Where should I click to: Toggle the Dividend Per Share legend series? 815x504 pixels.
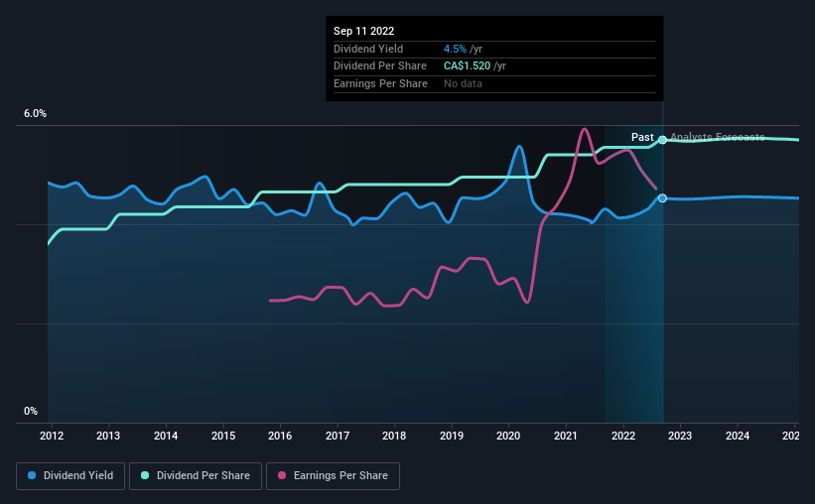(x=196, y=475)
